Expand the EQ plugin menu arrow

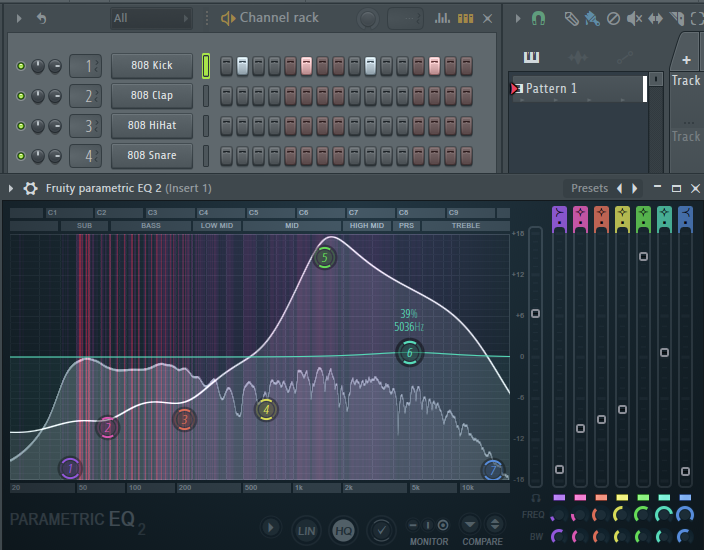[x=11, y=188]
